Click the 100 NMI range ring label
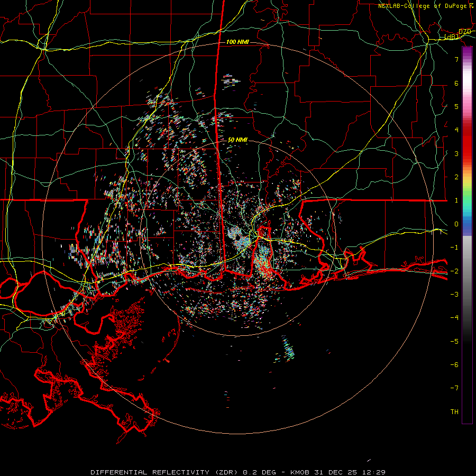 pos(237,42)
